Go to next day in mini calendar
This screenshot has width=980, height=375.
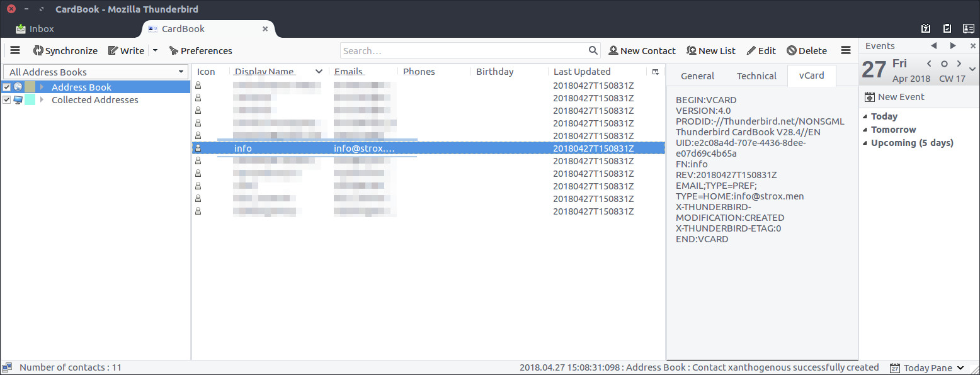pyautogui.click(x=959, y=64)
